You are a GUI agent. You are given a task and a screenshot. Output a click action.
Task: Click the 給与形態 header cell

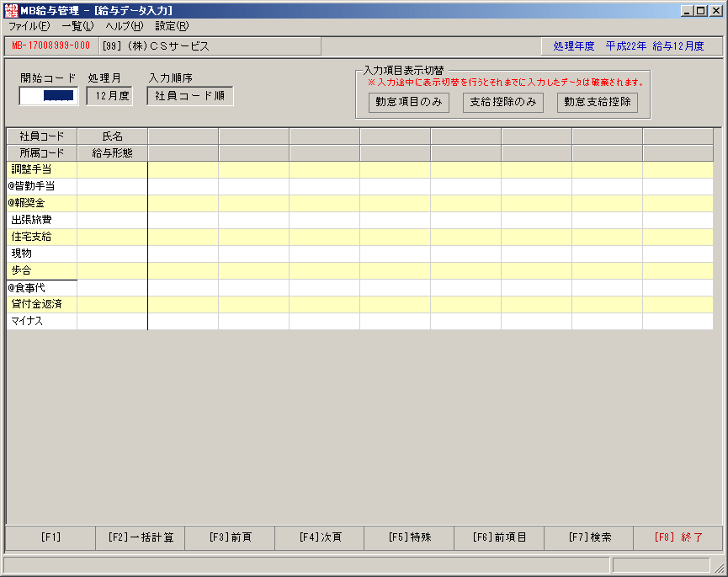tap(113, 153)
